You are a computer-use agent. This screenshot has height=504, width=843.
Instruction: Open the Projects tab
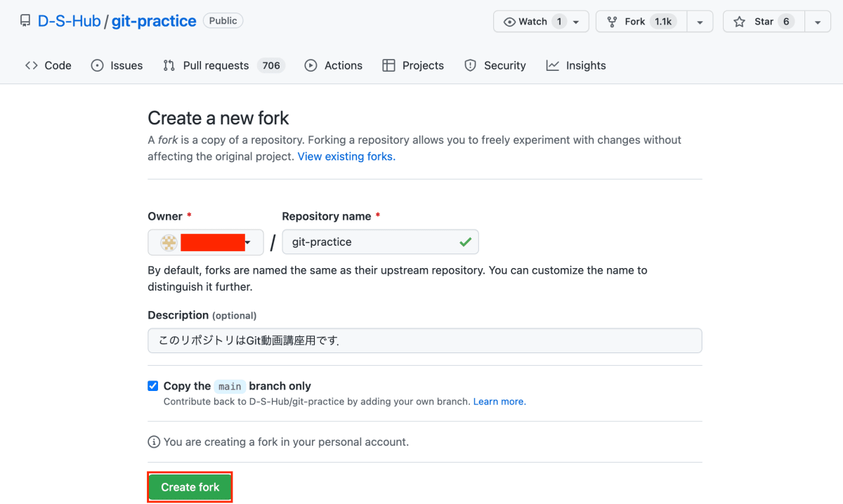point(413,65)
